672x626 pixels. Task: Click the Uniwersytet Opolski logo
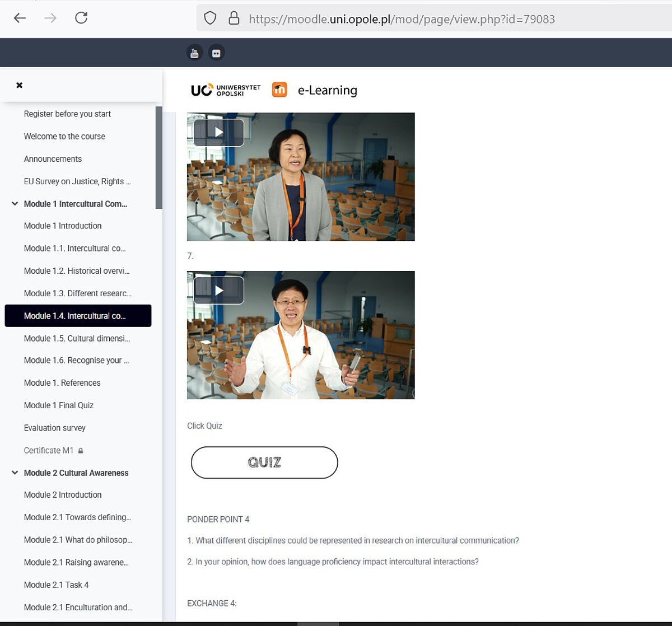226,90
